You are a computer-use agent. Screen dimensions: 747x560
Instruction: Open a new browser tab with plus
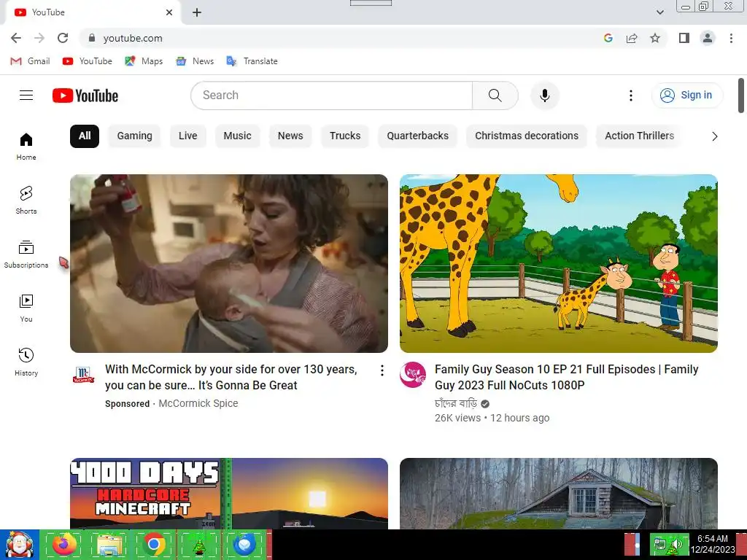click(197, 12)
